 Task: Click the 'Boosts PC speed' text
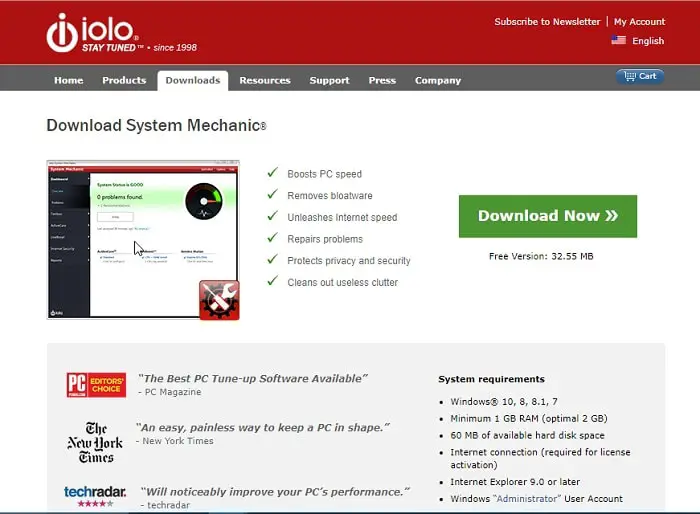pos(325,174)
